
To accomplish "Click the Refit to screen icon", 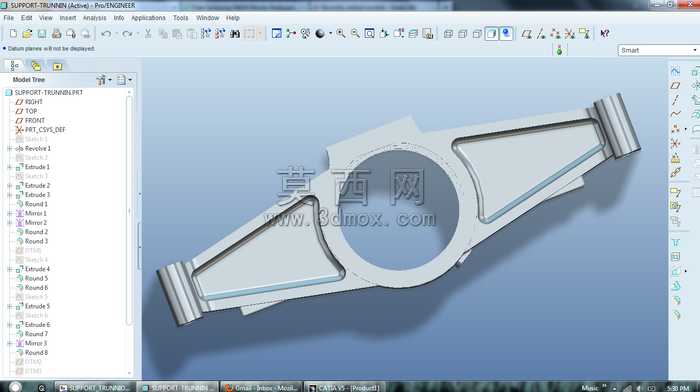I will (370, 33).
